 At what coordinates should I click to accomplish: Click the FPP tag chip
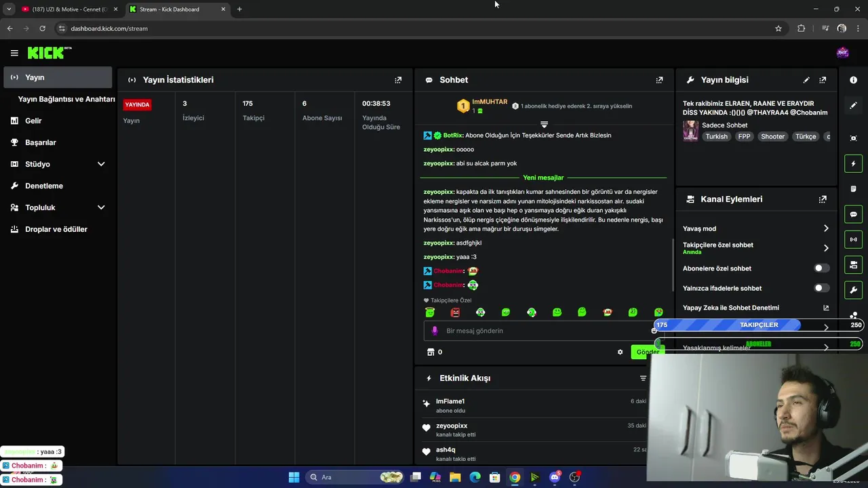point(745,136)
